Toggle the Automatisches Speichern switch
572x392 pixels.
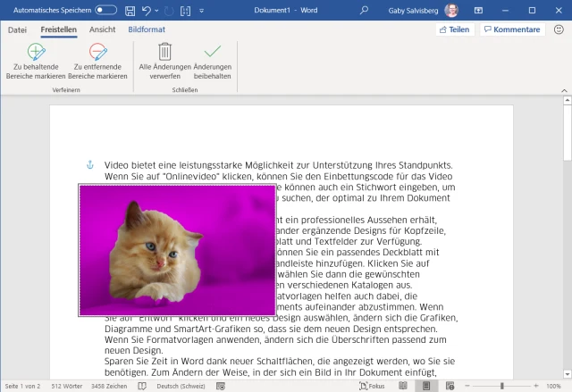pyautogui.click(x=105, y=10)
